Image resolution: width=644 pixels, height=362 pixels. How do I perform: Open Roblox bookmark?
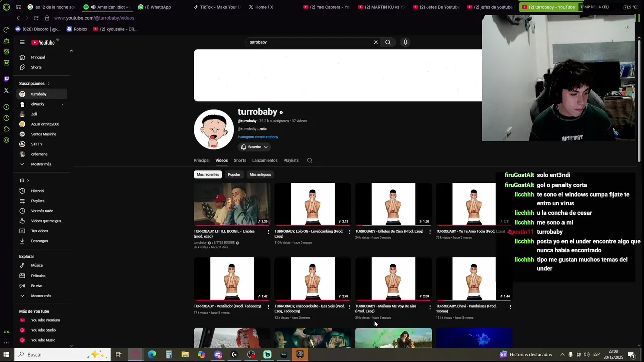(77, 29)
